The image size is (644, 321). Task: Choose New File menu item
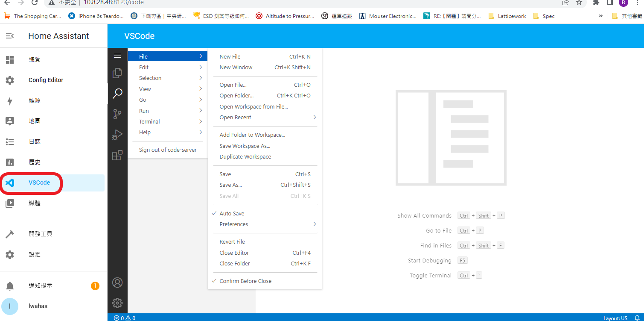265,56
